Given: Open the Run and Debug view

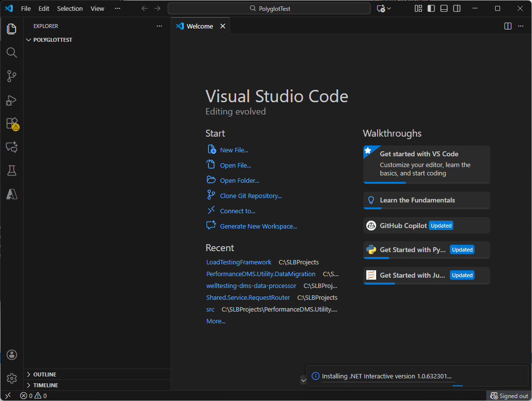Looking at the screenshot, I should coord(11,100).
